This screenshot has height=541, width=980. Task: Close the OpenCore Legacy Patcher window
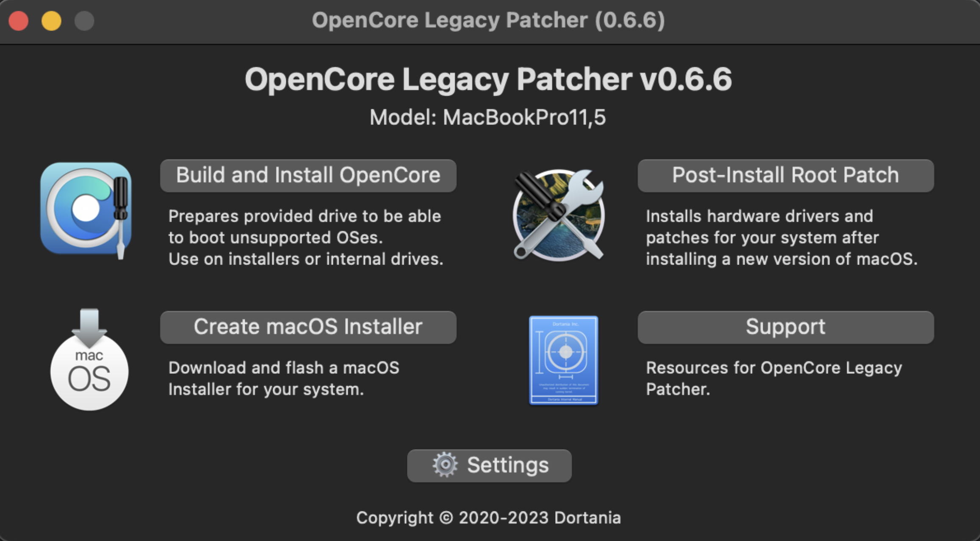tap(19, 21)
